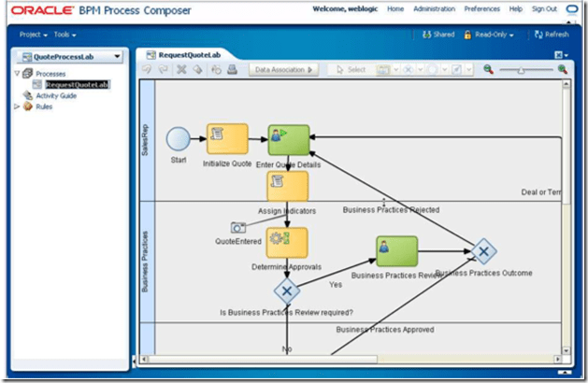This screenshot has width=588, height=383.
Task: Select the Enter Quote Details user task
Action: (289, 140)
